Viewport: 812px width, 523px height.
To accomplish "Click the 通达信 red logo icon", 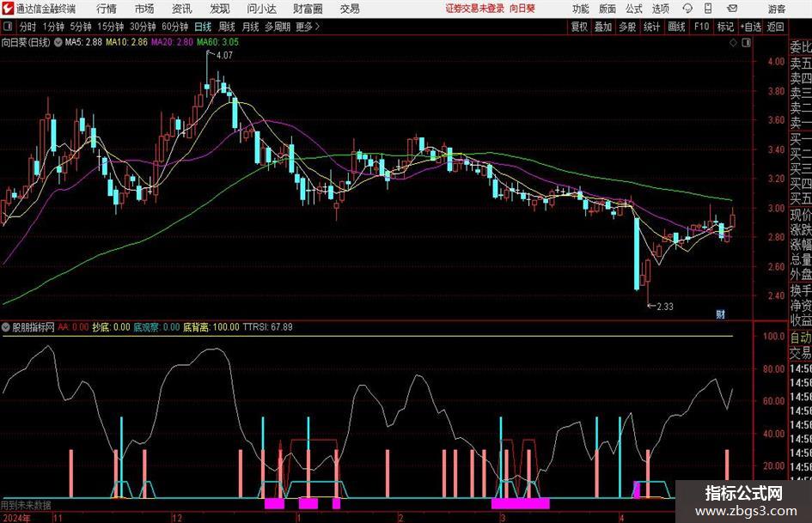I will 7,9.
